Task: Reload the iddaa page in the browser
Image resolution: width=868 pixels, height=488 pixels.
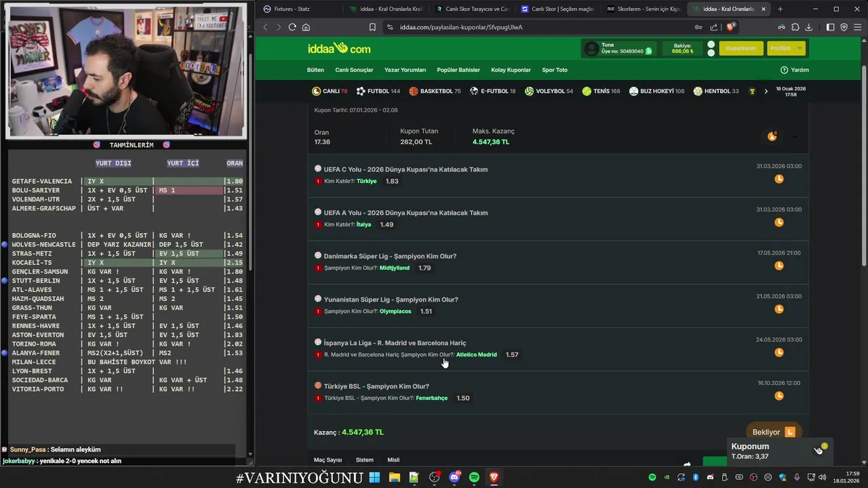Action: pyautogui.click(x=292, y=27)
